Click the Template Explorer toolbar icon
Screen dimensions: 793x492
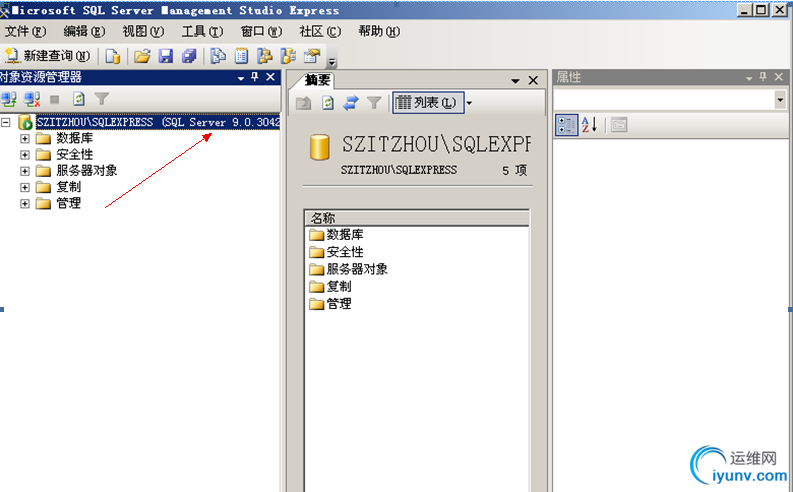288,56
